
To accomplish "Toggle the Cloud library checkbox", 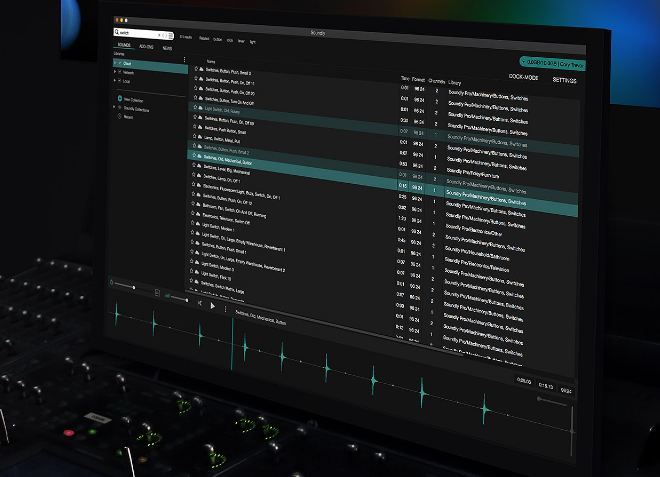I will (x=119, y=64).
